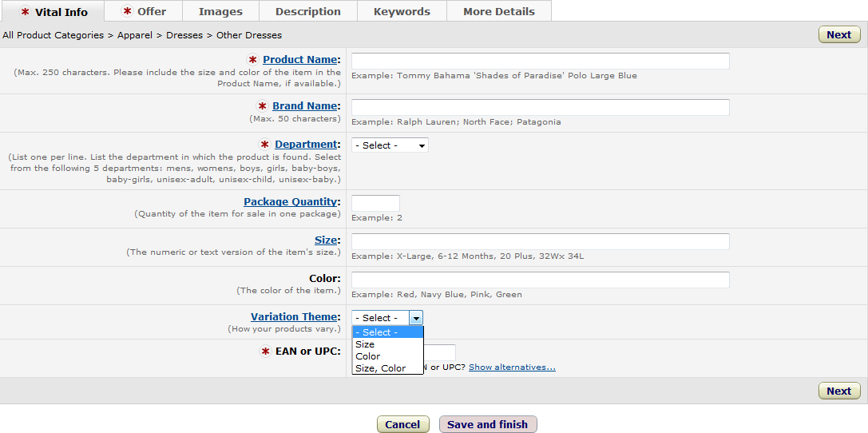Focus the Brand Name input box

(540, 107)
